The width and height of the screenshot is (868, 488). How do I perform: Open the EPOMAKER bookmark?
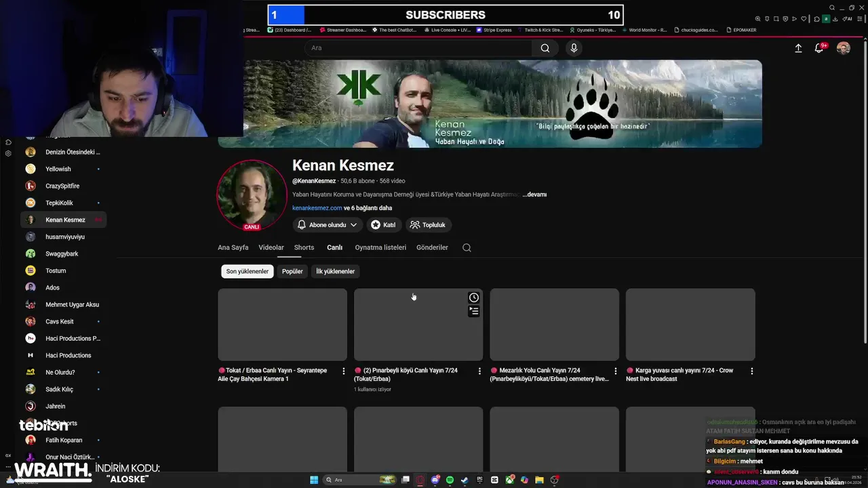pos(741,30)
